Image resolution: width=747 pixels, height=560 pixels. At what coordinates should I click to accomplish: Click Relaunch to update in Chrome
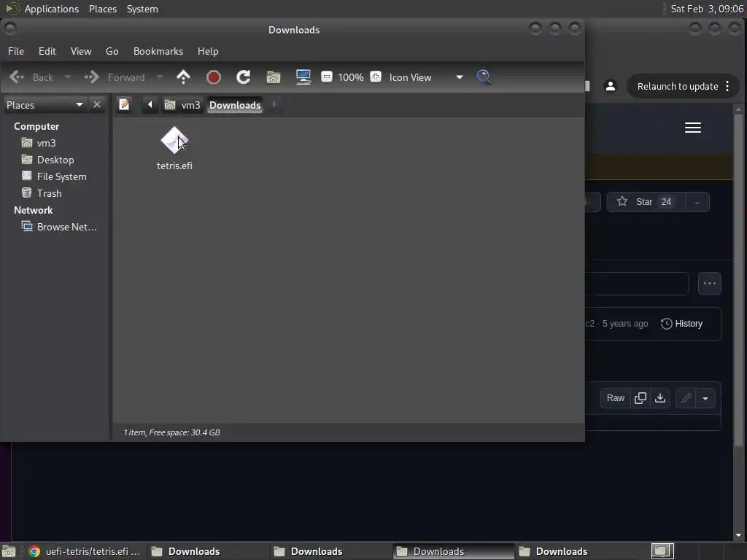point(678,86)
